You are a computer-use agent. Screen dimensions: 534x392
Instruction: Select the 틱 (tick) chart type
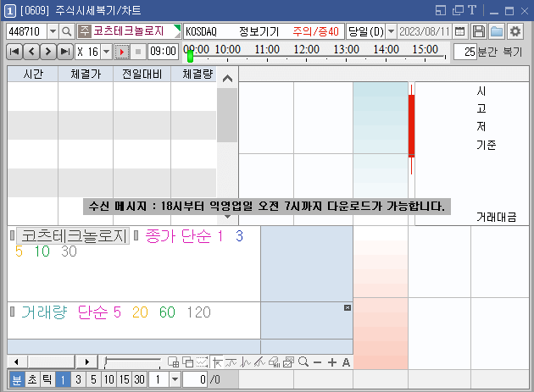point(47,379)
